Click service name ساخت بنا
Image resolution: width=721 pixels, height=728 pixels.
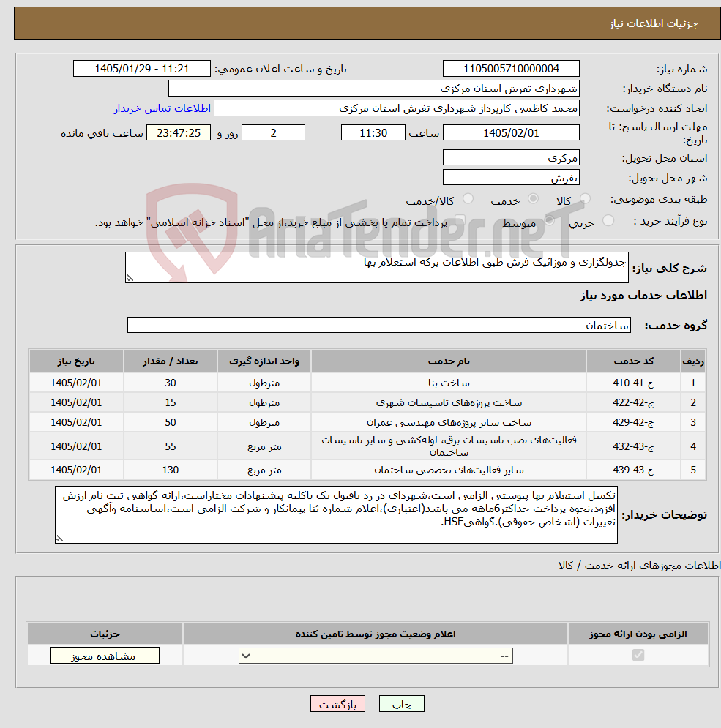pos(449,383)
